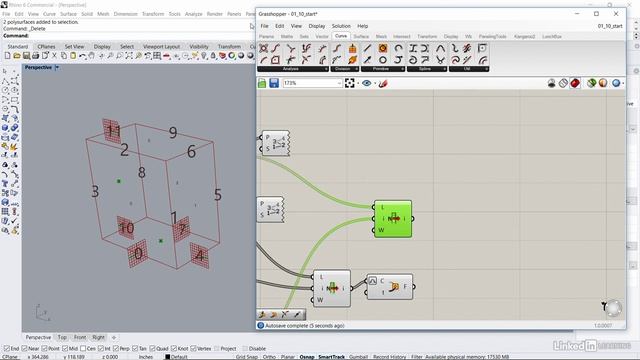The height and width of the screenshot is (360, 640).
Task: Toggle the Near osnap checkbox
Action: coord(24,349)
